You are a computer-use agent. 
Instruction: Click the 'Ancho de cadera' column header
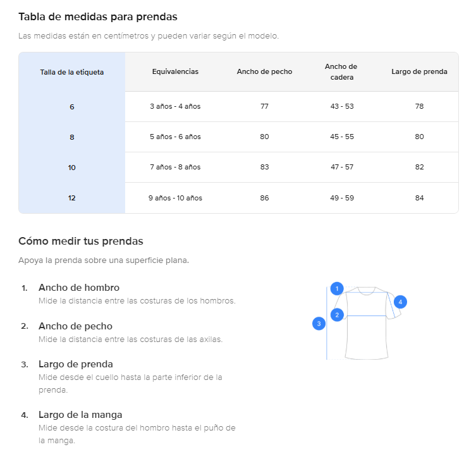pyautogui.click(x=341, y=71)
